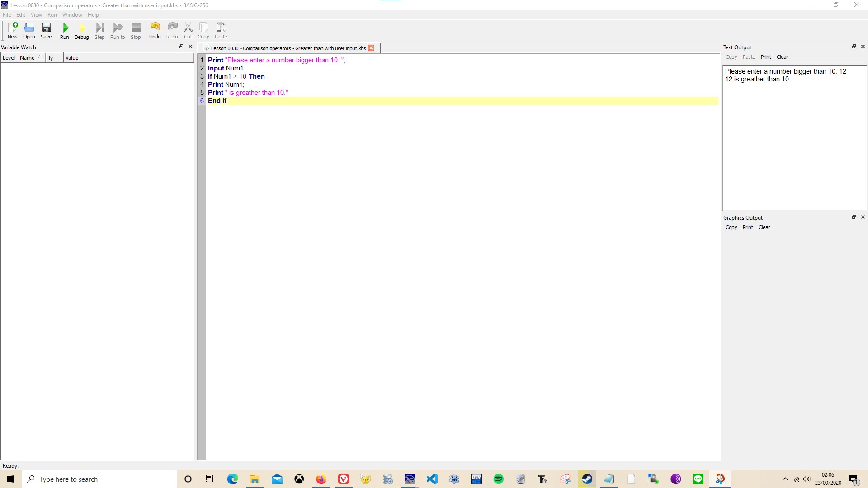Viewport: 868px width, 488px height.
Task: Open the File menu
Action: click(x=7, y=15)
